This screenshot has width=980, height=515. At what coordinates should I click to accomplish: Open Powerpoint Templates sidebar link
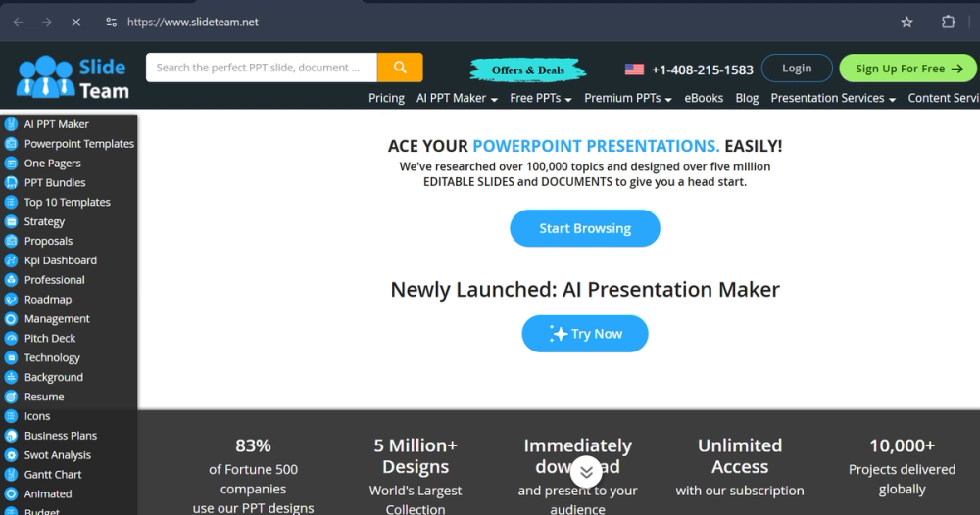tap(79, 144)
